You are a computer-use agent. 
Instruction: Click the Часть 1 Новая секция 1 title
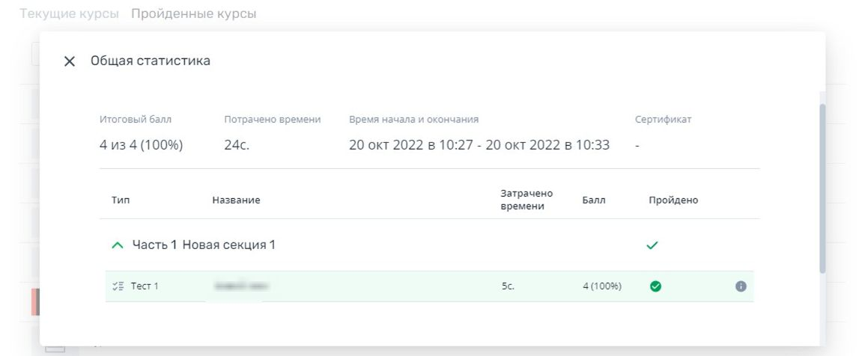[x=204, y=245]
